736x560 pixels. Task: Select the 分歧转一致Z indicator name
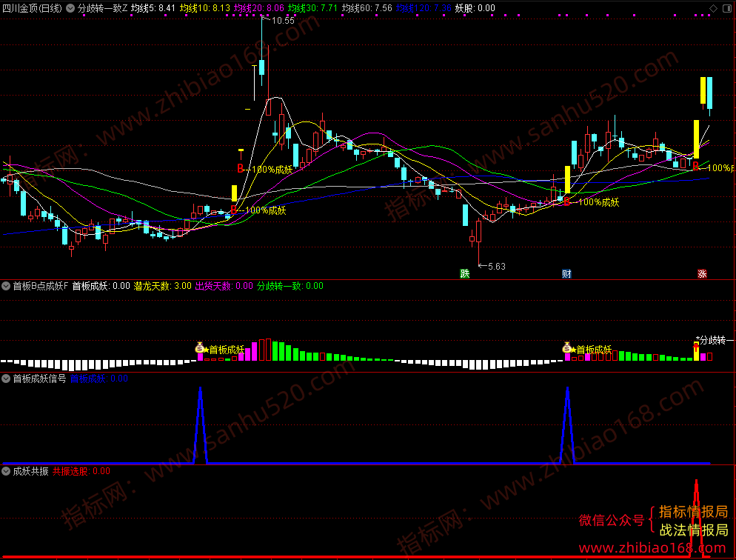tap(102, 8)
